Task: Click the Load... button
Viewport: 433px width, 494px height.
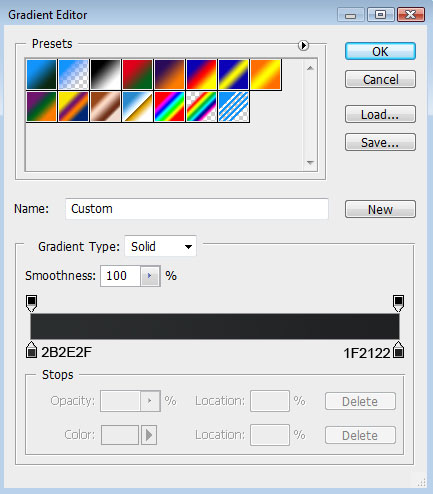Action: (380, 114)
